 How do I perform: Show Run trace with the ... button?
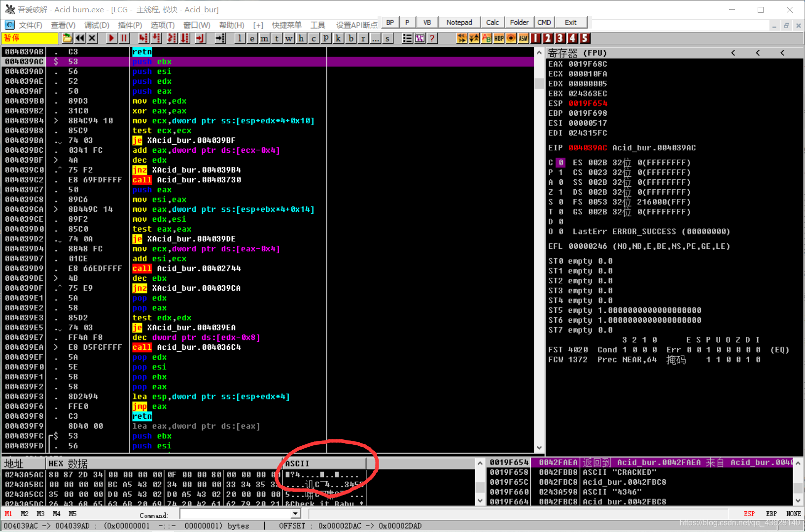tap(376, 38)
